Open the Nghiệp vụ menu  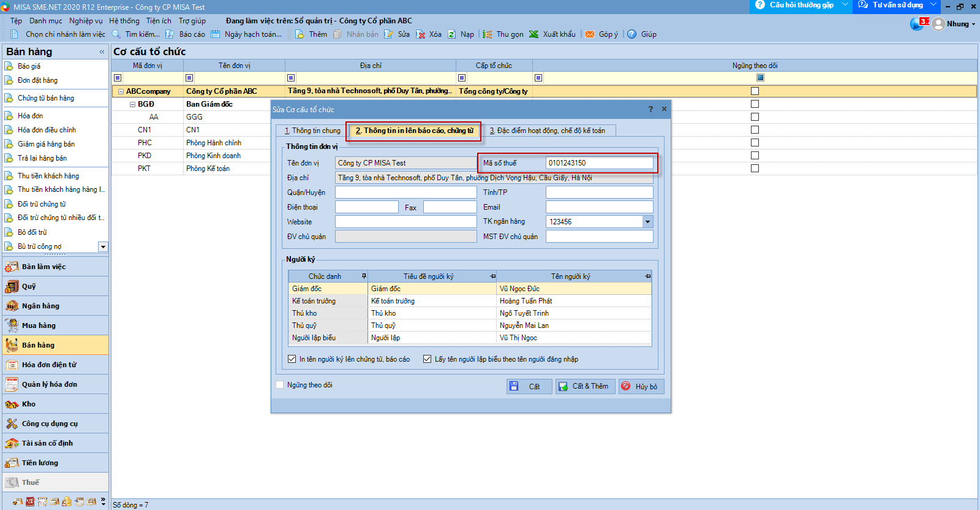pyautogui.click(x=86, y=21)
